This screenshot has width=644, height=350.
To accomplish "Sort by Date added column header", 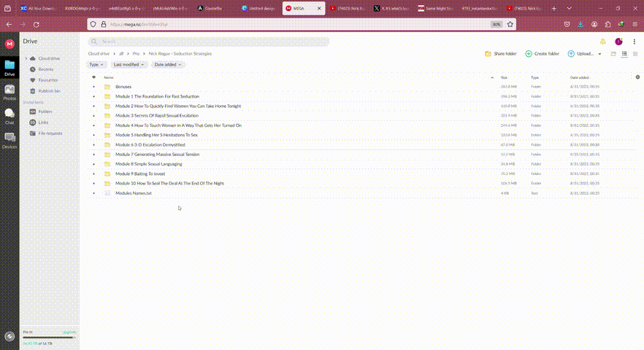I will pyautogui.click(x=580, y=77).
